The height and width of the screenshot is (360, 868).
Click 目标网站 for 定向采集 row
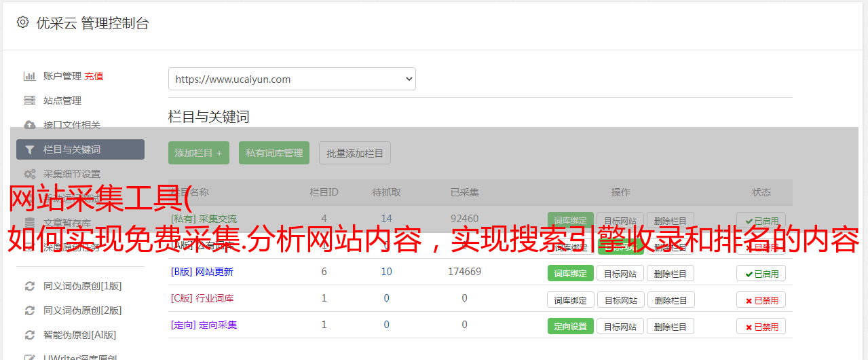[620, 326]
